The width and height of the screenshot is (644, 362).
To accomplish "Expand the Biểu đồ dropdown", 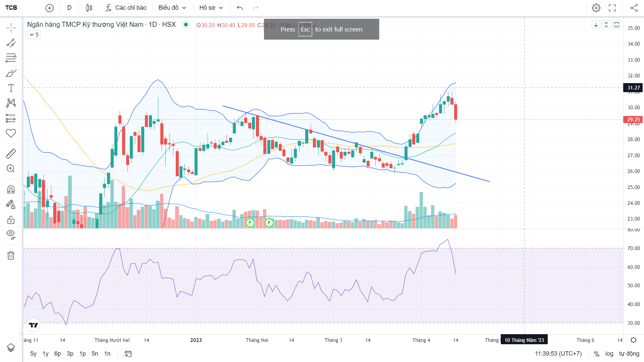I will (172, 8).
